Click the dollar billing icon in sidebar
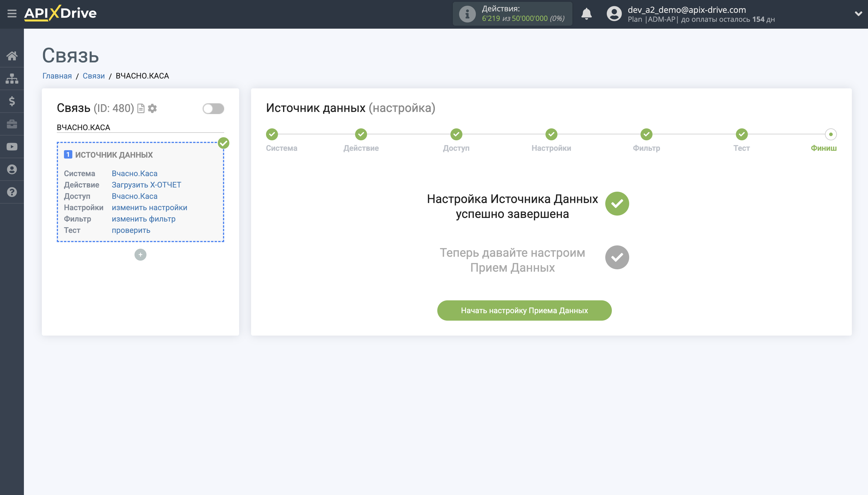The height and width of the screenshot is (495, 868). tap(12, 101)
